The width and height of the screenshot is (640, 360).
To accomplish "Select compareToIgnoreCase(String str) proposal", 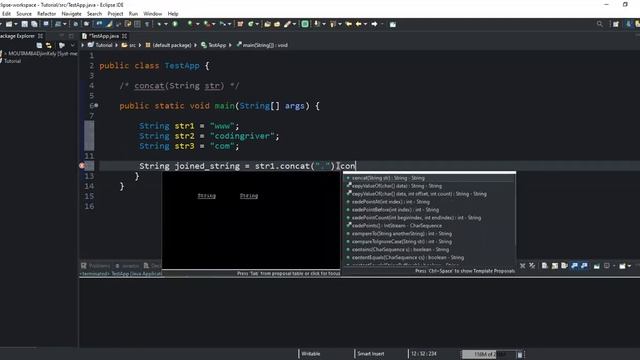I will [429, 242].
